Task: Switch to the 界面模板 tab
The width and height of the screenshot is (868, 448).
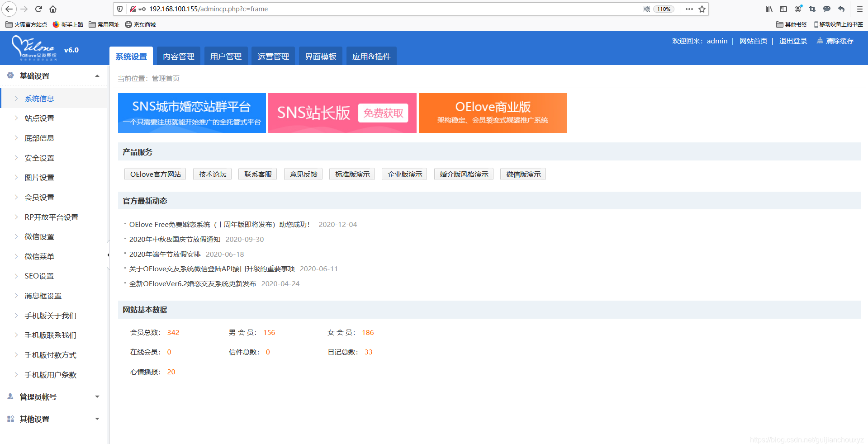Action: click(x=321, y=56)
